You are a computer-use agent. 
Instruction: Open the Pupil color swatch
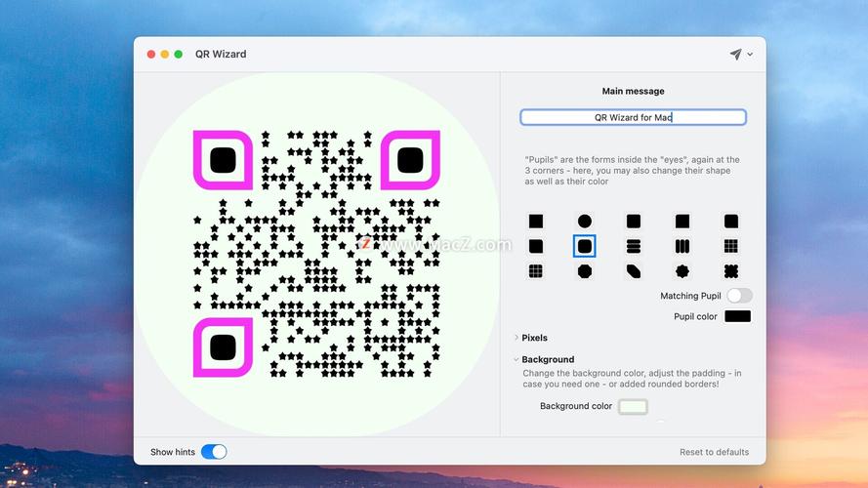tap(737, 316)
